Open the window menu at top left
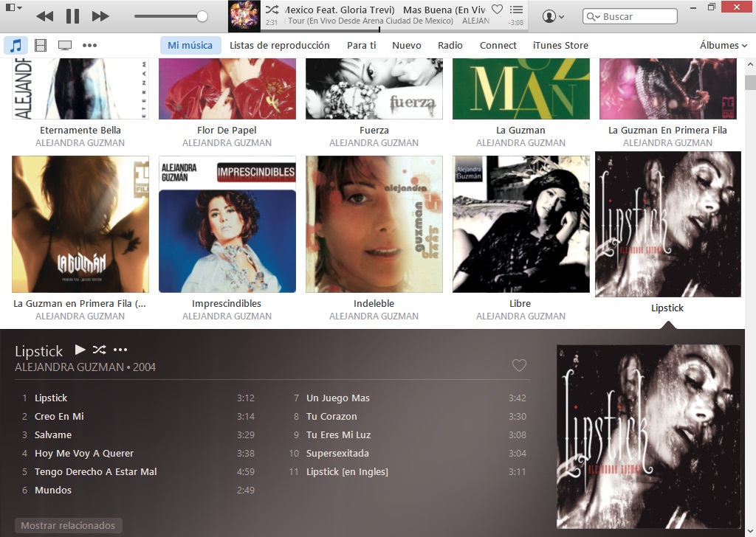Screen dimensions: 756x537 point(13,7)
